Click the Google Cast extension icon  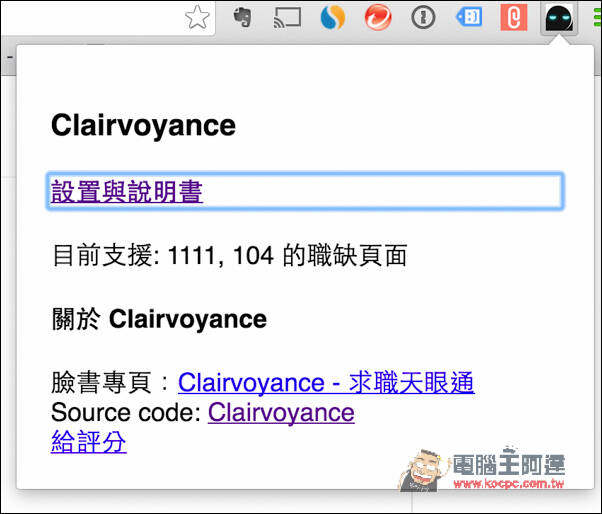point(287,18)
